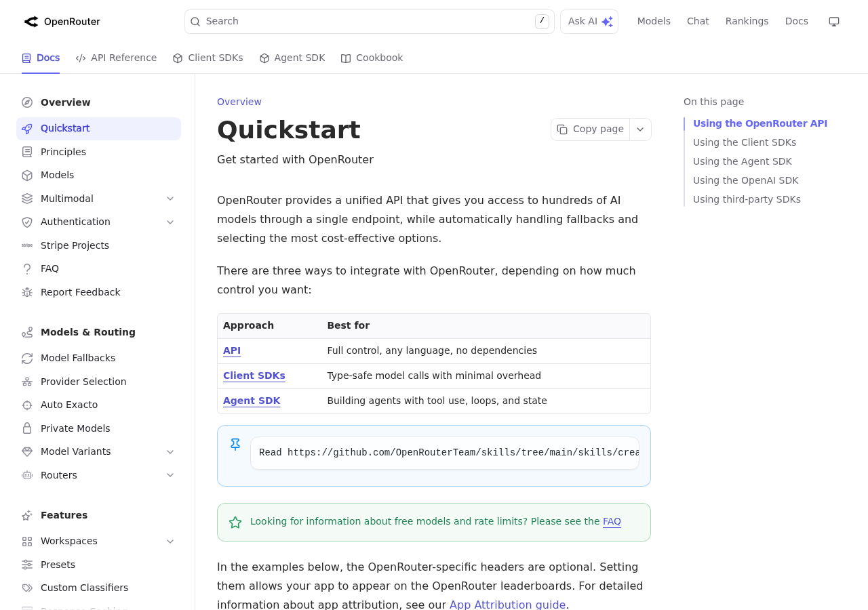Click the Copy page button

pyautogui.click(x=591, y=129)
